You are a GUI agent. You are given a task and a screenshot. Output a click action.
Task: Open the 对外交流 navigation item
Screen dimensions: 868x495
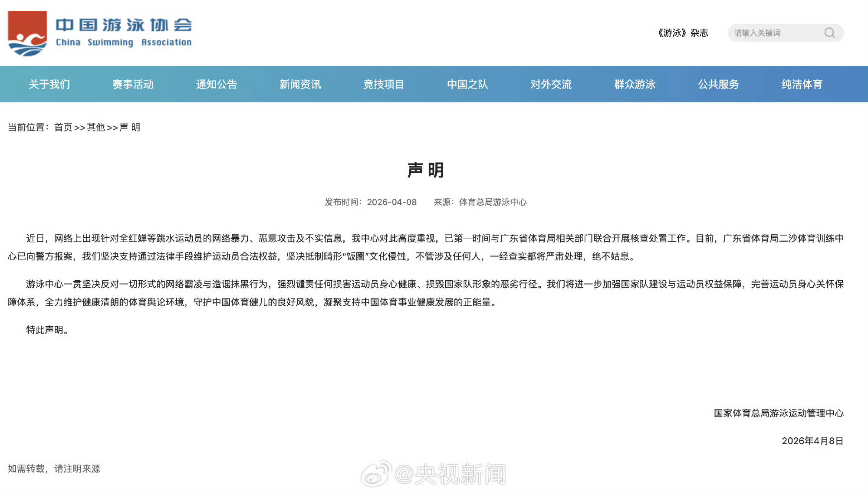click(x=551, y=84)
